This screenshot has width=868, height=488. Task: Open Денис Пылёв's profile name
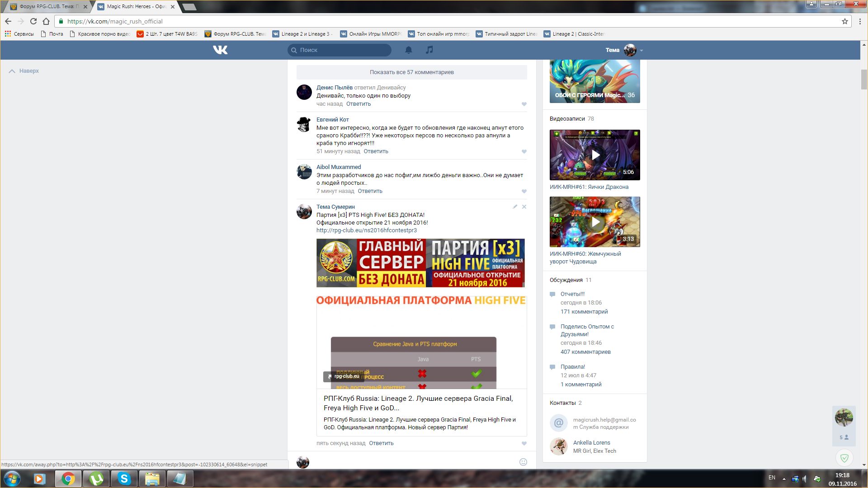(335, 88)
